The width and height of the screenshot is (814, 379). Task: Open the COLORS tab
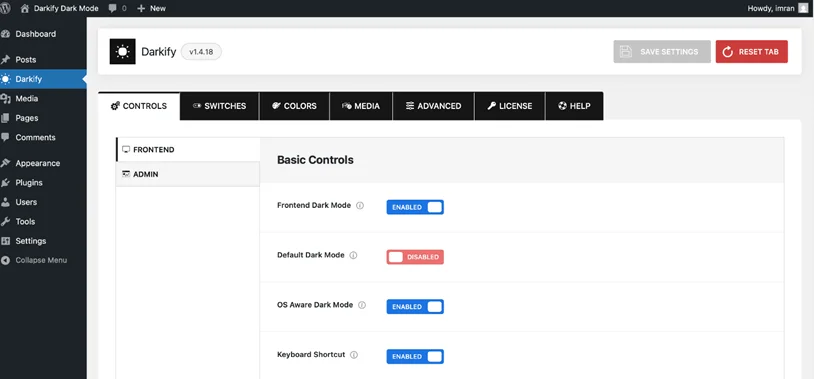click(294, 106)
